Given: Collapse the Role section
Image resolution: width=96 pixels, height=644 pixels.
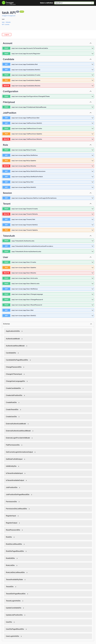Looking at the screenshot, I should [90, 145].
